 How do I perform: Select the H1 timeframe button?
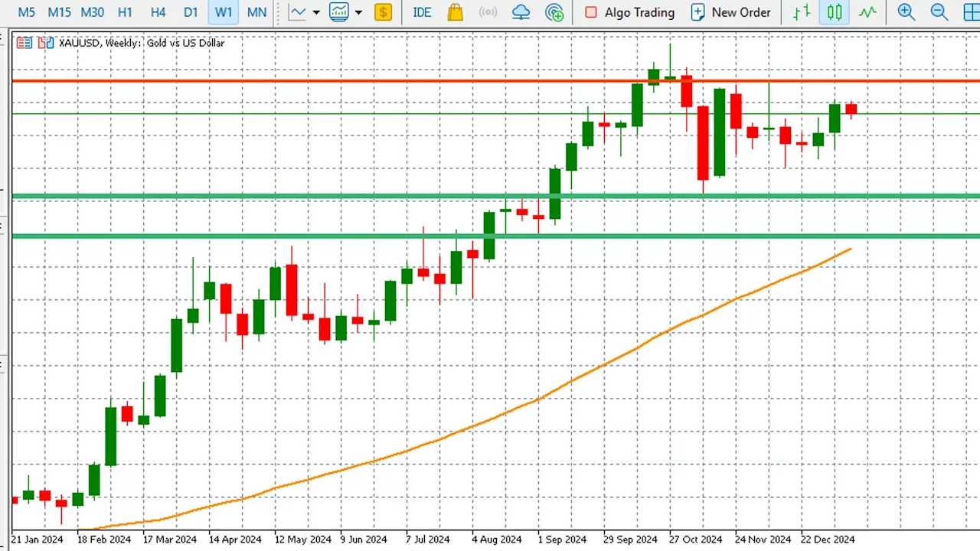pyautogui.click(x=126, y=12)
